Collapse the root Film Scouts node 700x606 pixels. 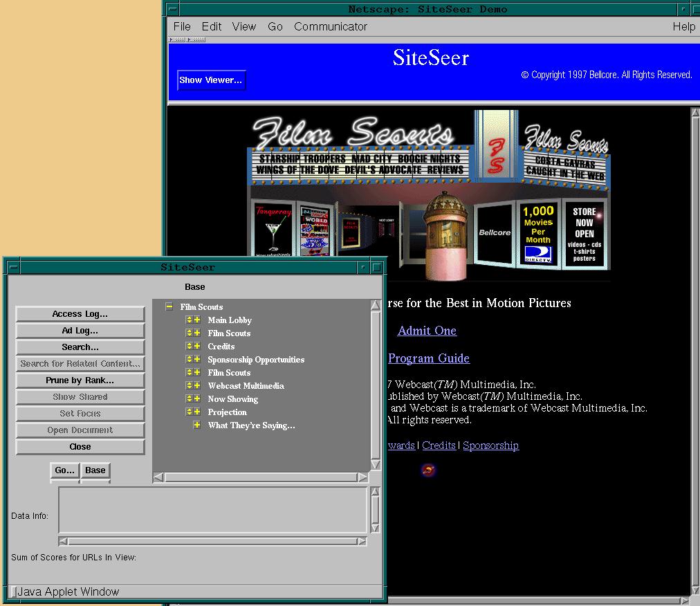click(169, 306)
